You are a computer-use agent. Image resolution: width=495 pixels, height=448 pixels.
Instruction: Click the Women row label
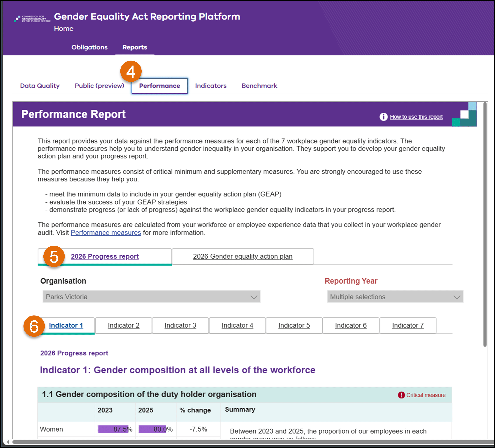[x=51, y=429]
